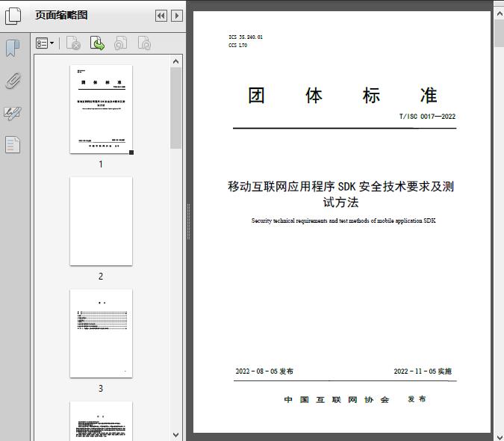Click the document view scroll-up arrow
Image resolution: width=504 pixels, height=441 pixels.
click(500, 14)
